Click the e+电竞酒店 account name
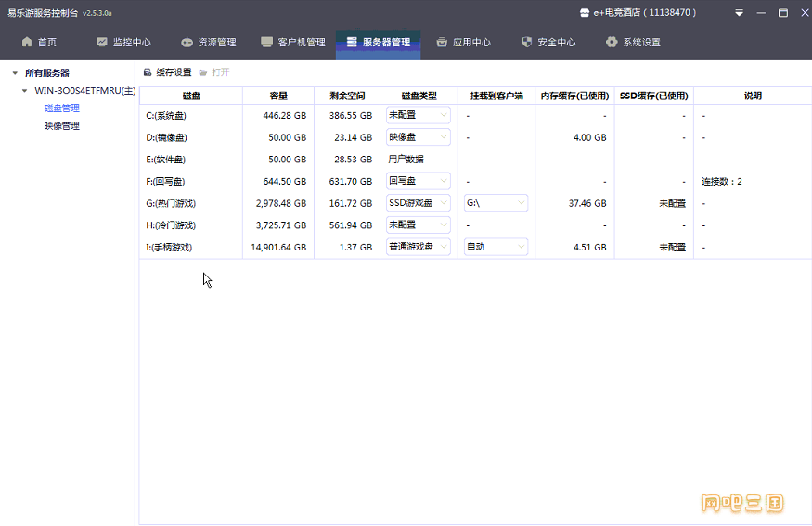812x526 pixels. pos(616,13)
